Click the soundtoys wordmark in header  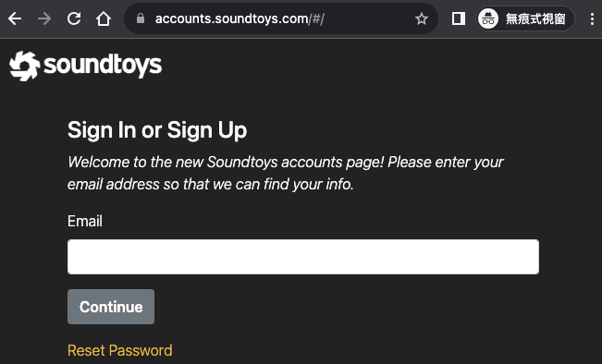pos(103,66)
